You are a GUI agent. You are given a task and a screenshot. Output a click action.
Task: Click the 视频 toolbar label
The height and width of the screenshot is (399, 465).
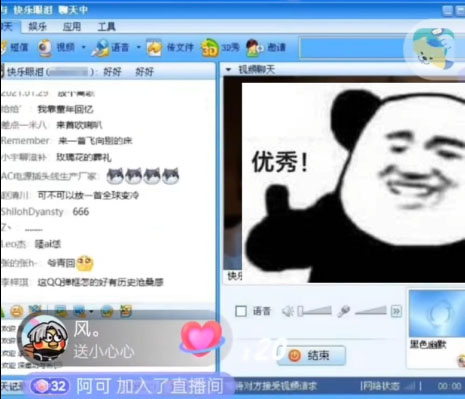coord(66,47)
